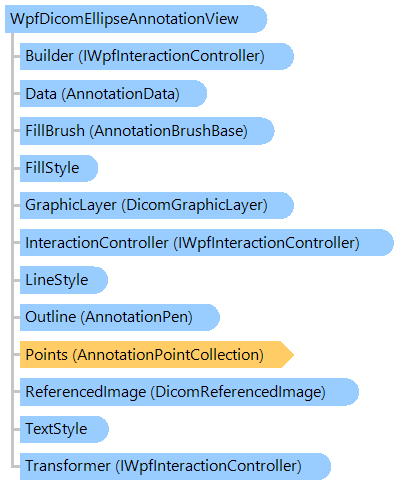Viewport: 412px width, 484px height.
Task: Click the DicomReferencedImage type name
Action: point(238,392)
